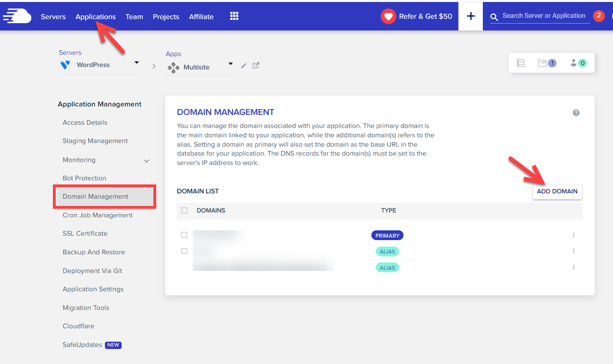Click the plus add button
This screenshot has height=364, width=613.
471,16
